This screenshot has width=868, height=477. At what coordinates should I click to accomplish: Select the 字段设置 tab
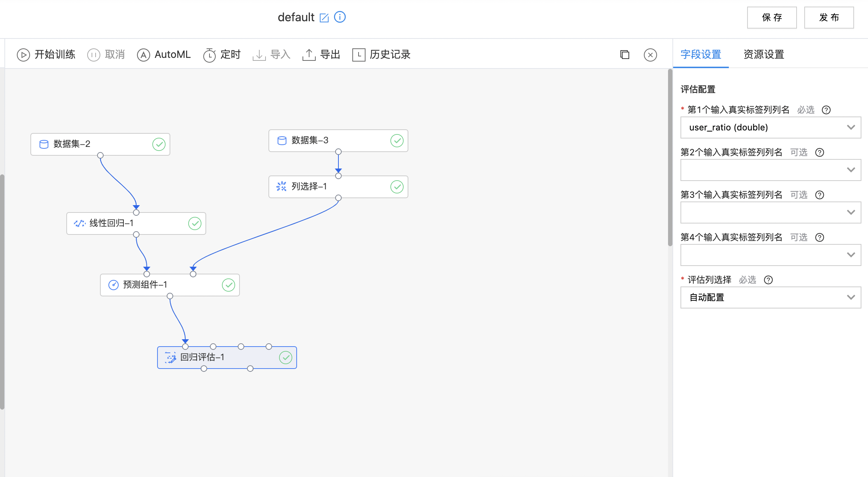701,55
